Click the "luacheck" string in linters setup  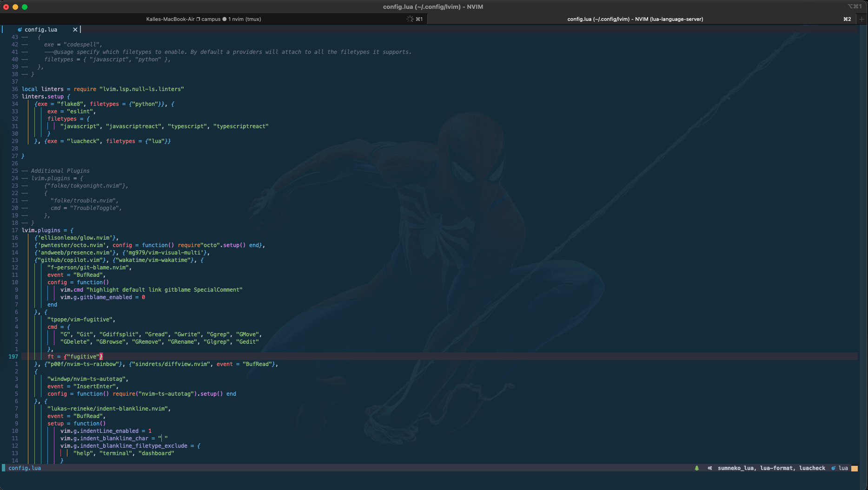[83, 141]
